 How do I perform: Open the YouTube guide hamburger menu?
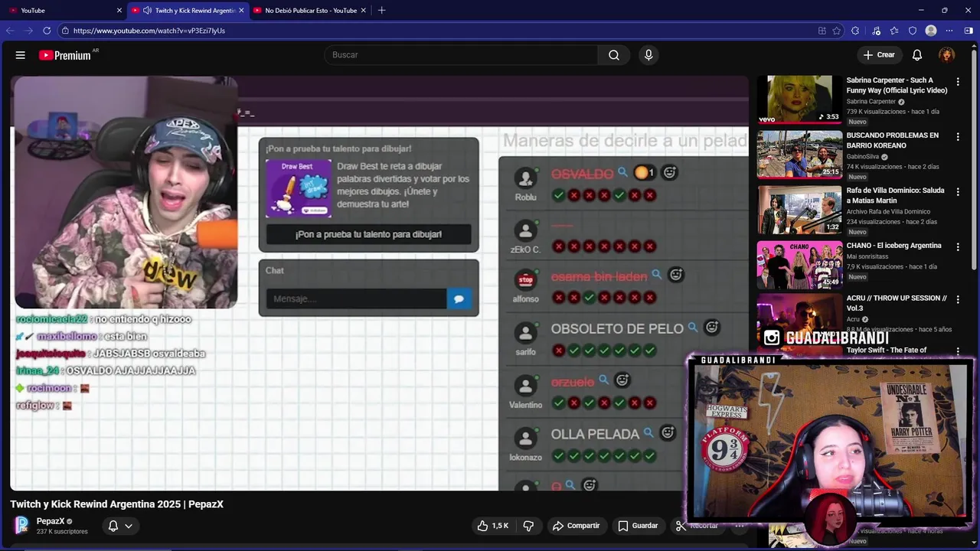pos(21,55)
